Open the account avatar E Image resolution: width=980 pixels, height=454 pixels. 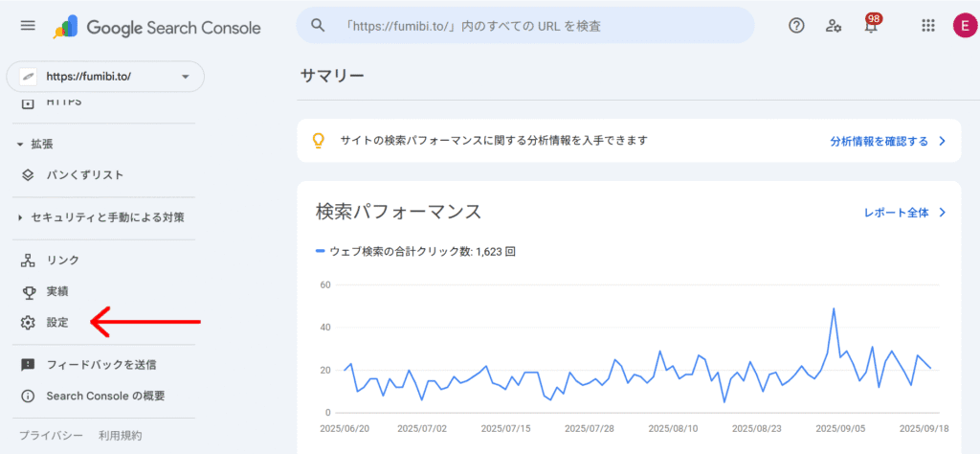point(965,26)
